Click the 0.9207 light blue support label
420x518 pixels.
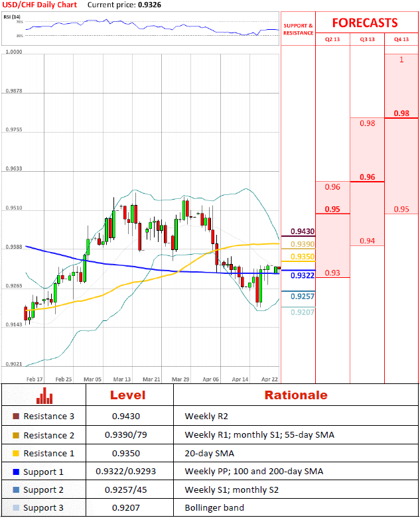coord(303,312)
